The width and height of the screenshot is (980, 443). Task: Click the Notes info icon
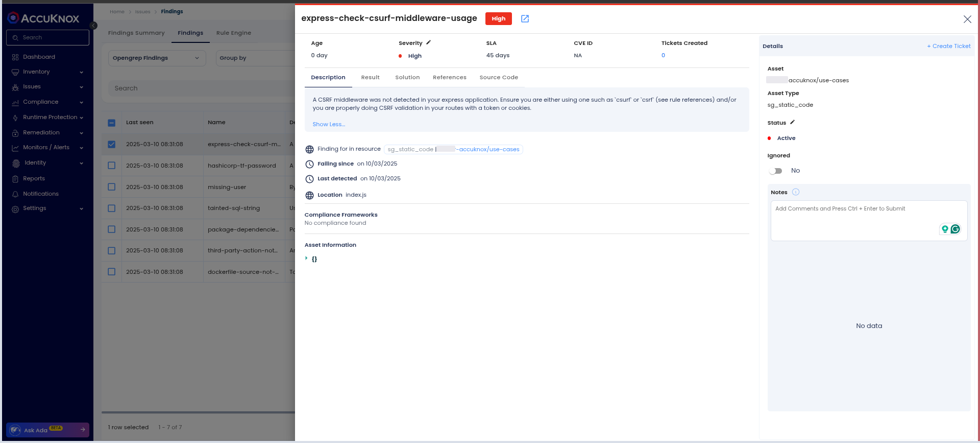click(796, 192)
